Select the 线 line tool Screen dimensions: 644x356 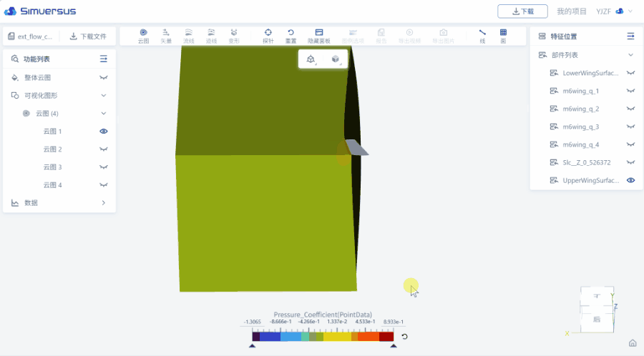click(x=482, y=36)
